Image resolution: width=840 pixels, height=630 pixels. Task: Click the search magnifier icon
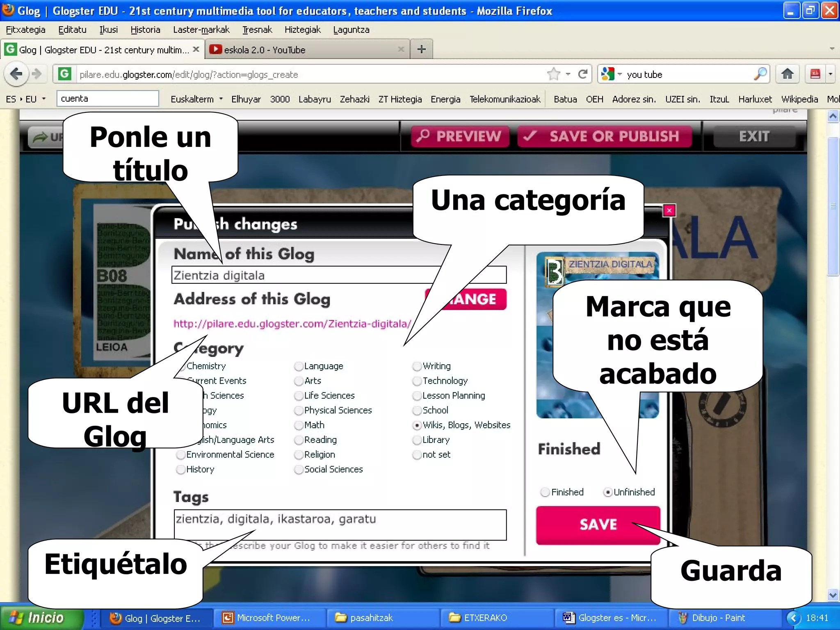pyautogui.click(x=760, y=74)
